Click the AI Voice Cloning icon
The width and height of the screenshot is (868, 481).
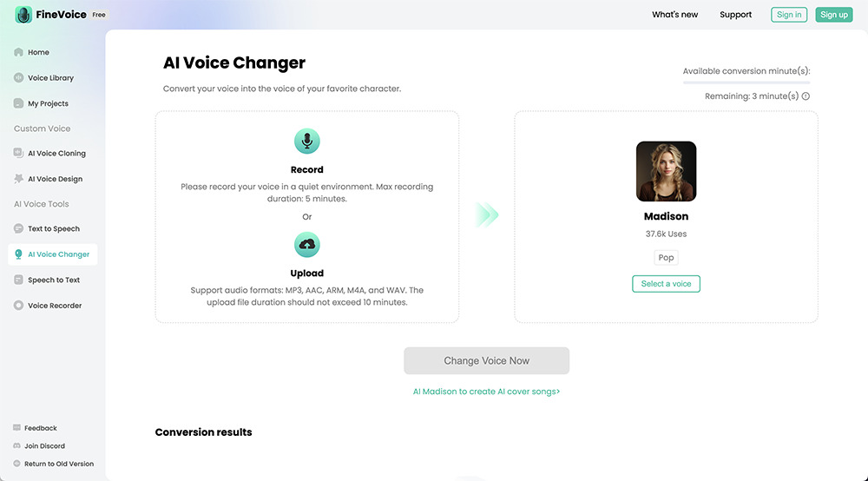(x=18, y=154)
